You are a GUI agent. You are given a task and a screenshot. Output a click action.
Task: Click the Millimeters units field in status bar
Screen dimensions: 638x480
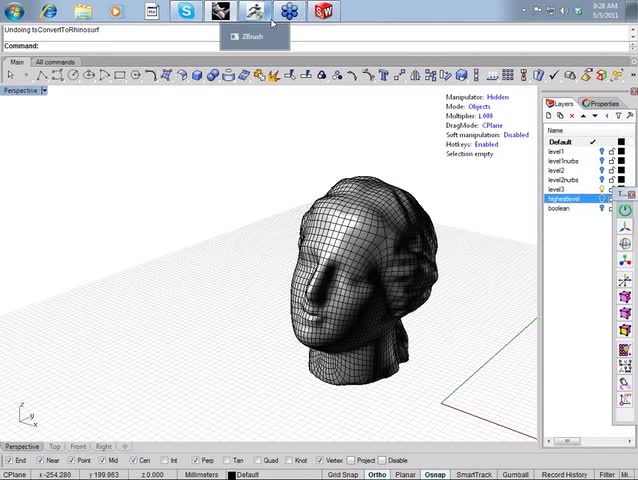click(202, 474)
